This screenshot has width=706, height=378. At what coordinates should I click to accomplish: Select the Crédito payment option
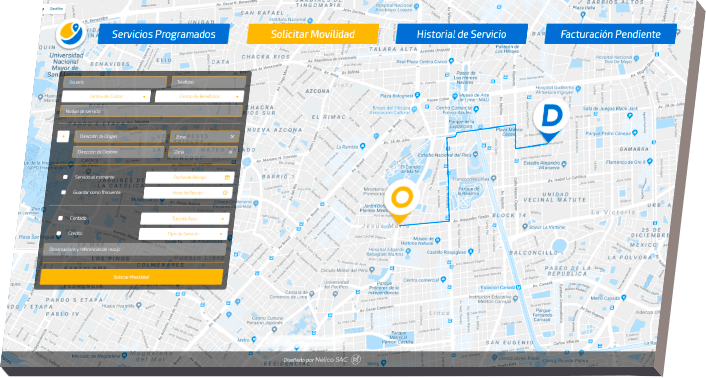coord(59,233)
